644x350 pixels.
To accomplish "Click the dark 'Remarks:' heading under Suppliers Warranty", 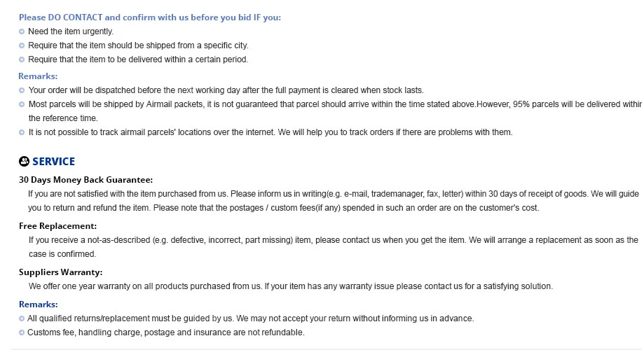I will 39,304.
